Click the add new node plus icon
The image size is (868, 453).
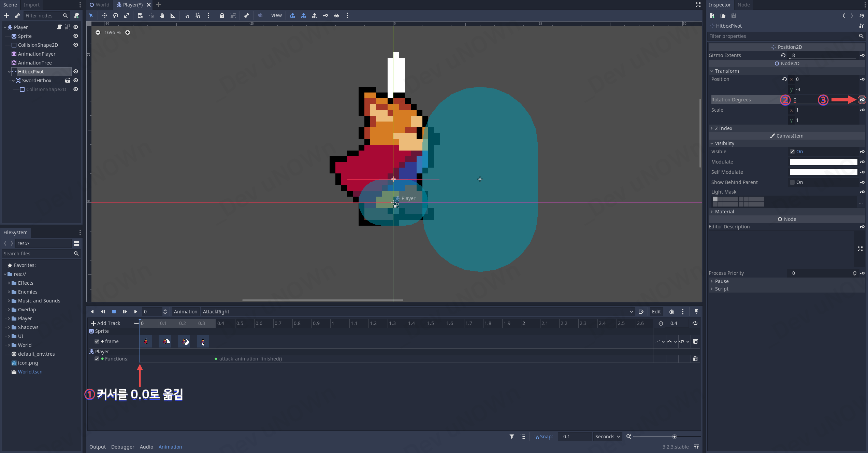(x=6, y=16)
